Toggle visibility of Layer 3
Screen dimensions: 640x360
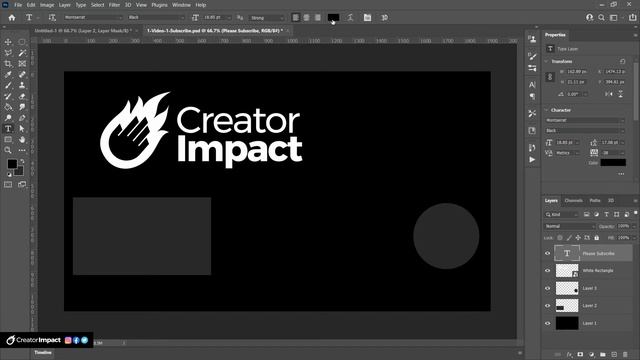click(548, 288)
